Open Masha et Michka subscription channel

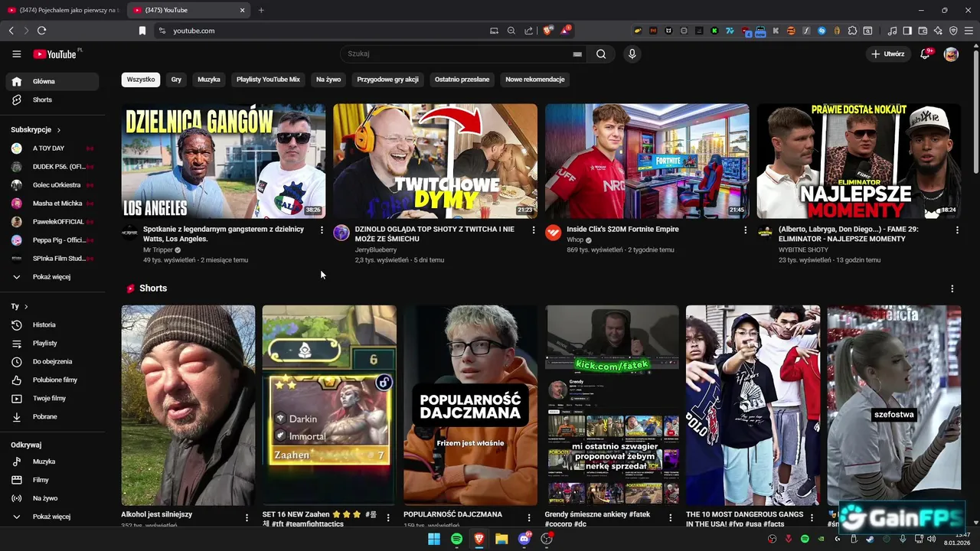[x=52, y=204]
